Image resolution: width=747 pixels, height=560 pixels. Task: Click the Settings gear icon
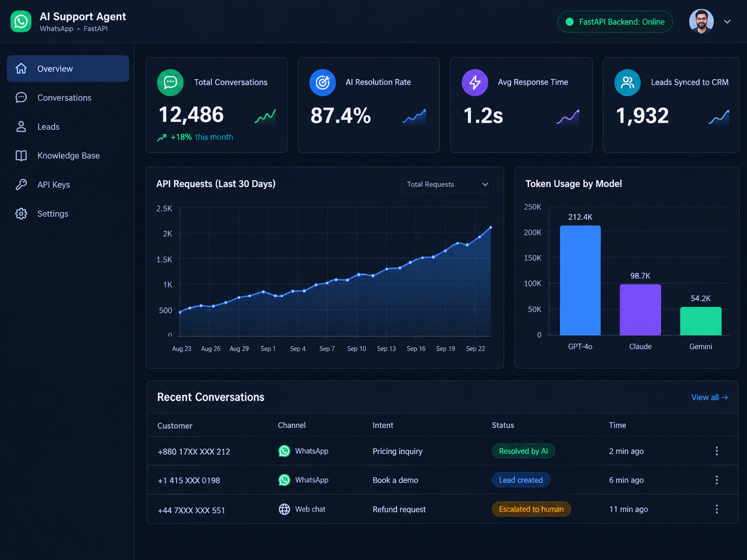click(21, 213)
